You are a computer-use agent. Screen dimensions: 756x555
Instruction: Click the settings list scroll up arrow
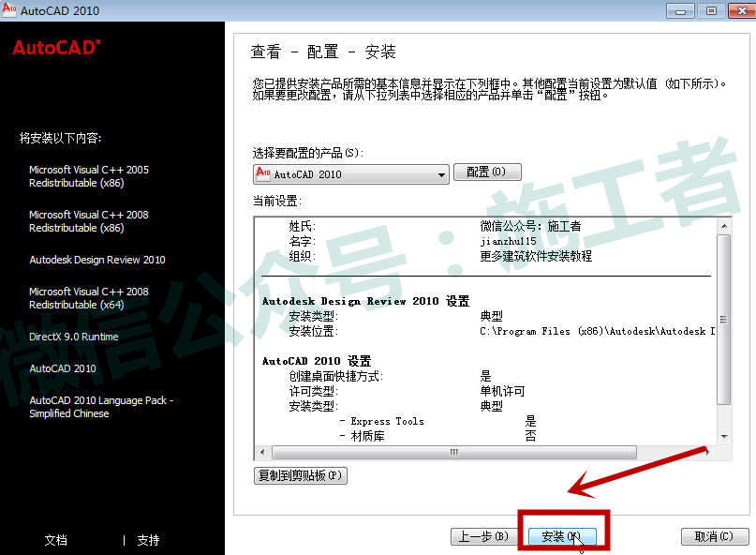pyautogui.click(x=724, y=226)
